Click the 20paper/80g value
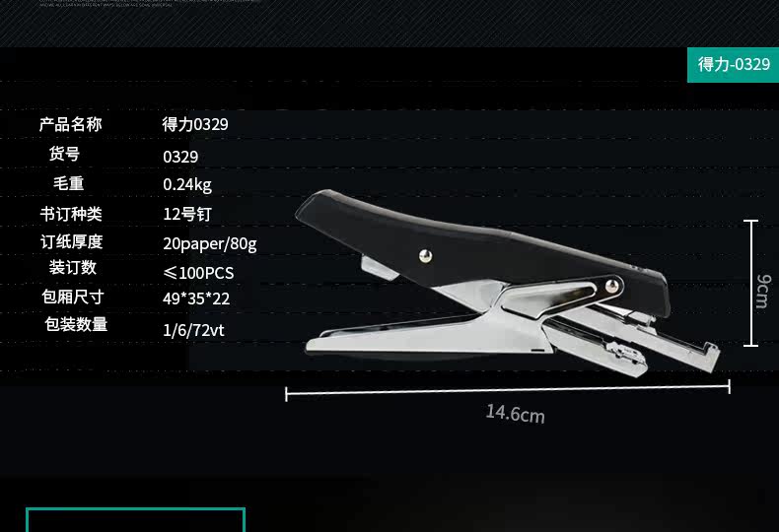 click(x=210, y=243)
